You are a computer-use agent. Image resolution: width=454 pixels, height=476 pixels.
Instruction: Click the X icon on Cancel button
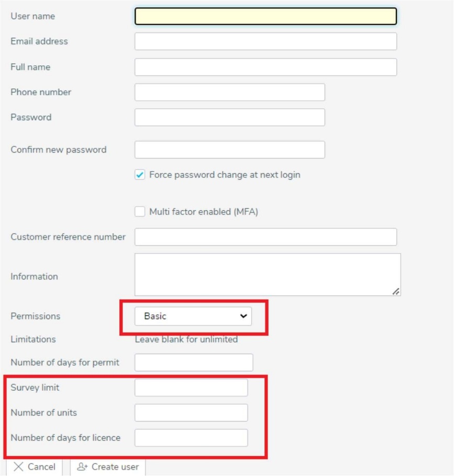tap(18, 467)
